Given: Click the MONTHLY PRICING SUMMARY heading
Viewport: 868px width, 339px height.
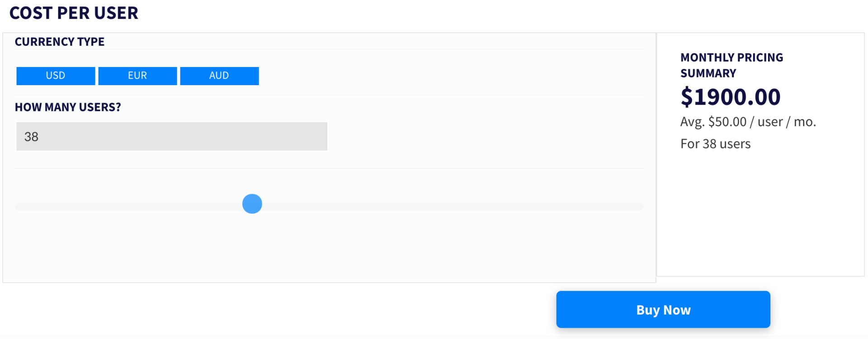Looking at the screenshot, I should click(731, 65).
